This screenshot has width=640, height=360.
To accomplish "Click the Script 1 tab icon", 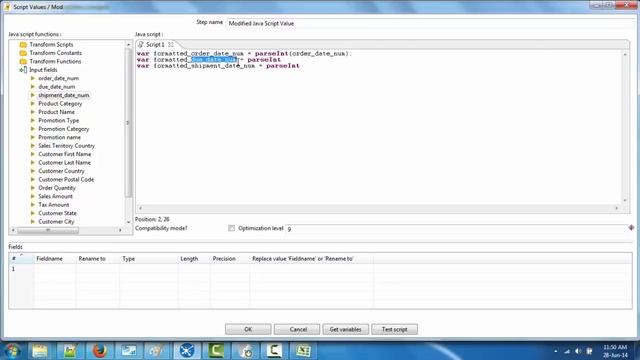I will [x=141, y=44].
